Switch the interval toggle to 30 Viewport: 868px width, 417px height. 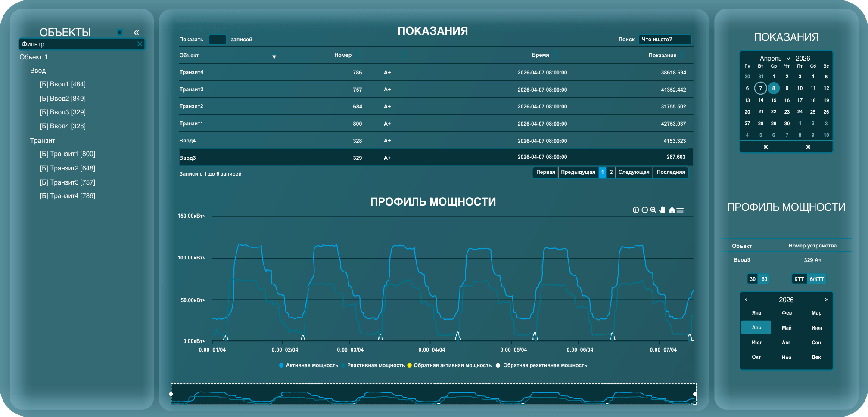(753, 279)
